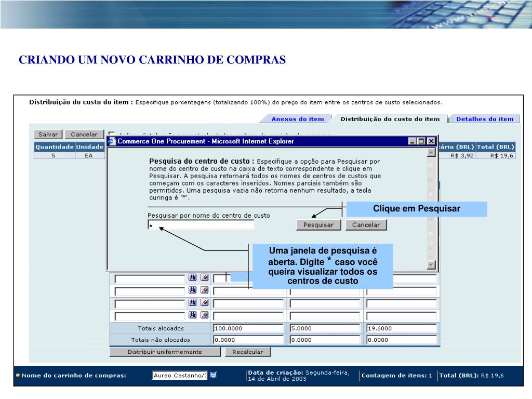Minimize the Commerce One Procurement window
The width and height of the screenshot is (532, 399).
[x=412, y=141]
